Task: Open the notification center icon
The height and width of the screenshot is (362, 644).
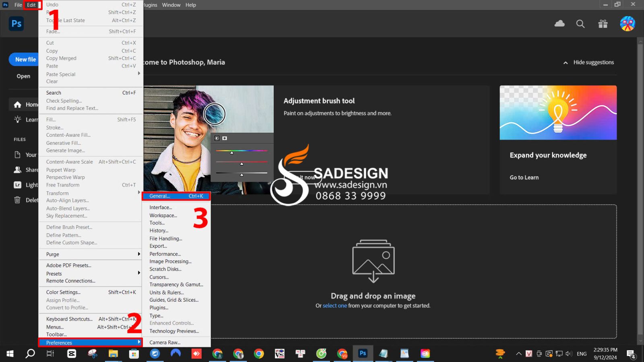Action: tap(631, 354)
